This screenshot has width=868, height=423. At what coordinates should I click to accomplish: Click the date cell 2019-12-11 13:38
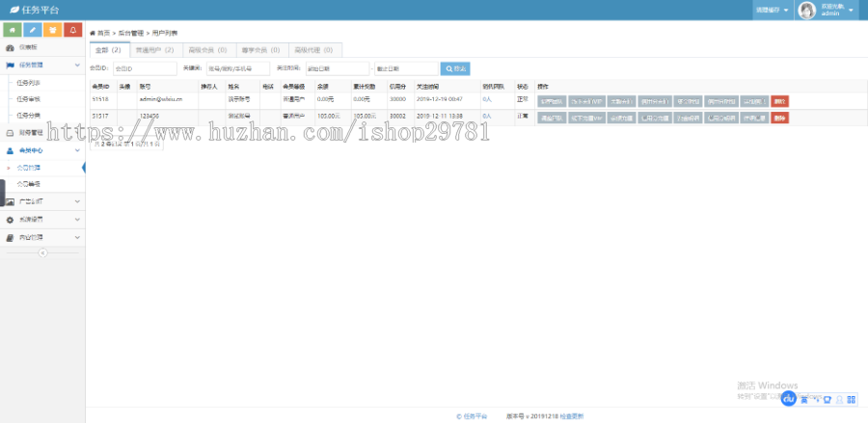[x=439, y=117]
